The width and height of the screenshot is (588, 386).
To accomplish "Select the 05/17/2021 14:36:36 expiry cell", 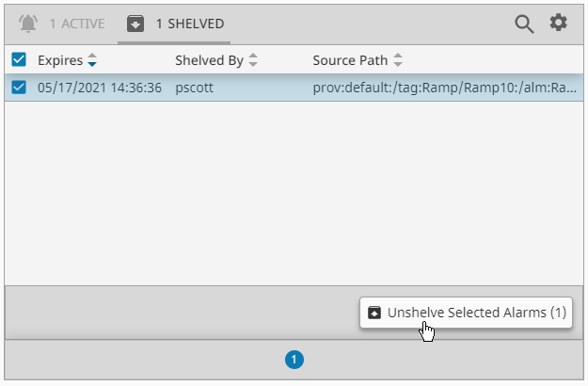I will pos(100,88).
